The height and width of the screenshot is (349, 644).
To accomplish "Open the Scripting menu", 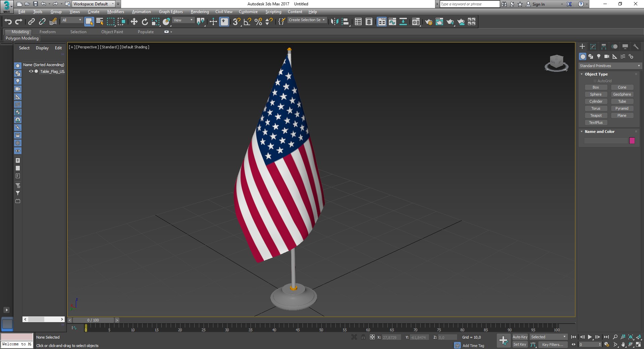I will tap(273, 12).
